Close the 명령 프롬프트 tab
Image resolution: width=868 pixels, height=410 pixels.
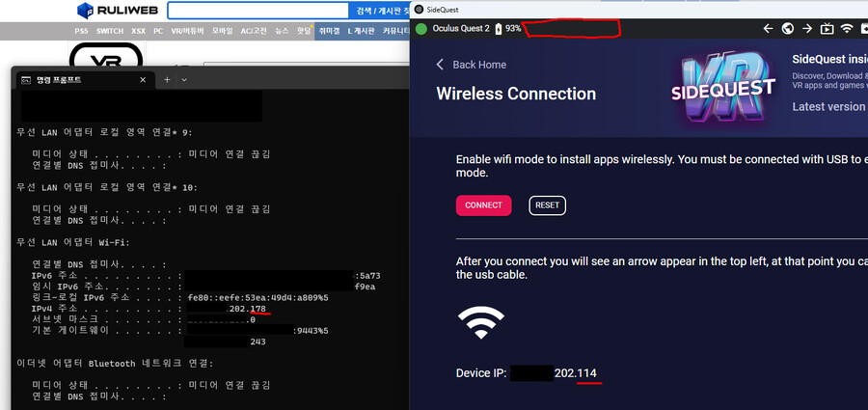(143, 80)
